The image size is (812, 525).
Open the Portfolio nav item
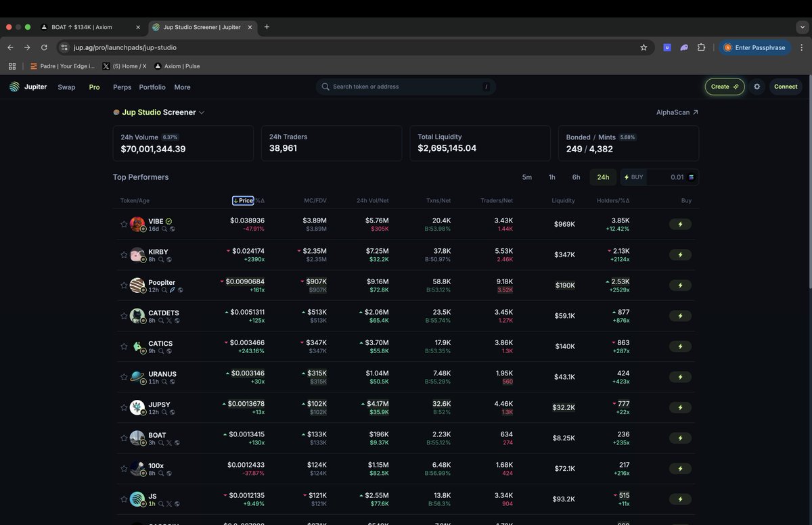152,87
